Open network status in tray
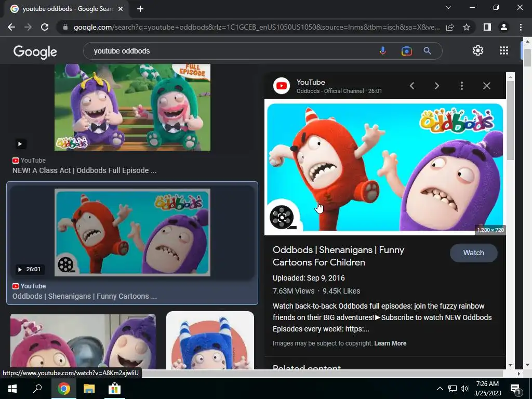Viewport: 532px width, 399px height. pos(453,389)
